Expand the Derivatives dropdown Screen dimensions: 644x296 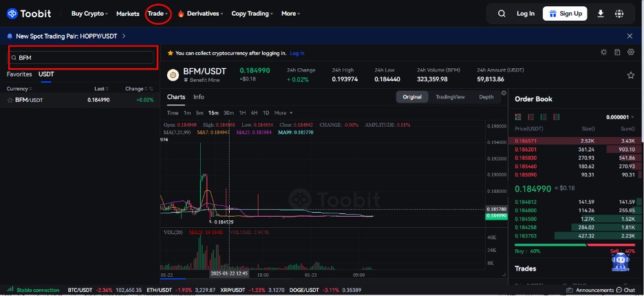205,14
